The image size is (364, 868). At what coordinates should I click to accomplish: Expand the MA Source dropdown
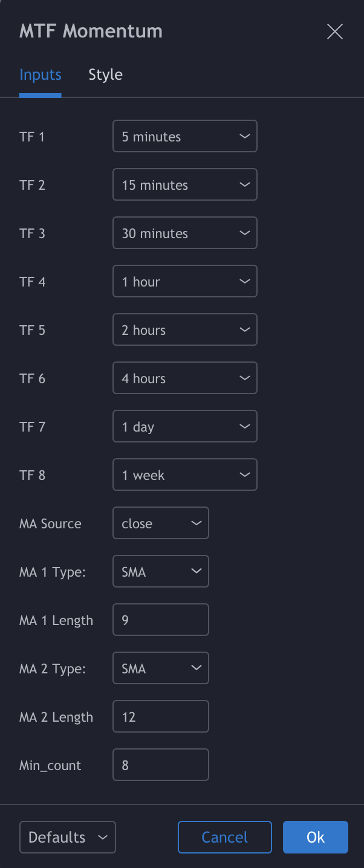[160, 523]
